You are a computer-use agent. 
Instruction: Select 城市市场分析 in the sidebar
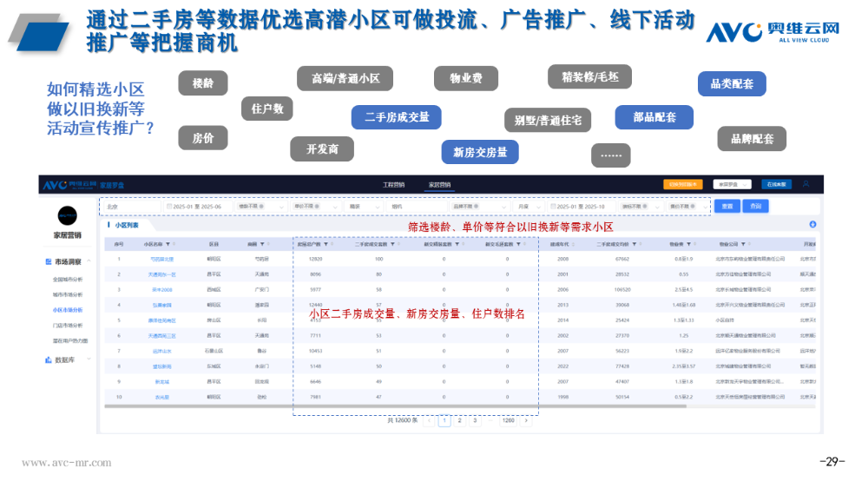tap(68, 294)
